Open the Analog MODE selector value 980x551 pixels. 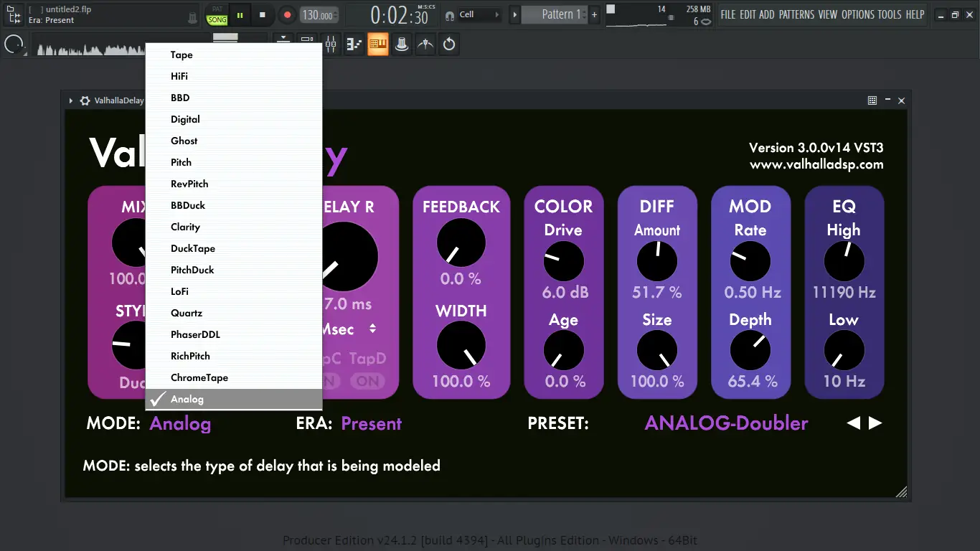pyautogui.click(x=180, y=423)
